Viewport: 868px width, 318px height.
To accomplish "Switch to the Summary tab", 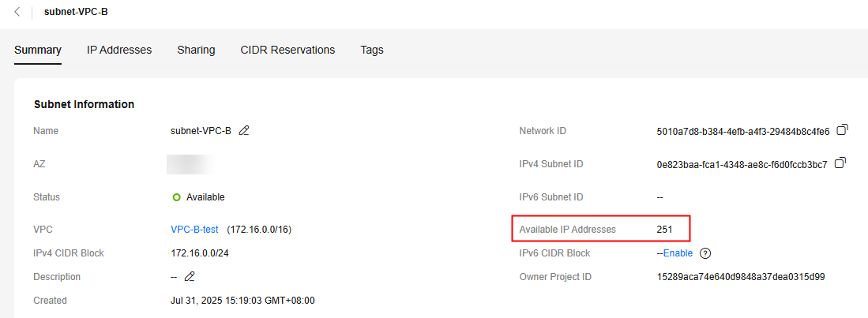I will pos(38,50).
